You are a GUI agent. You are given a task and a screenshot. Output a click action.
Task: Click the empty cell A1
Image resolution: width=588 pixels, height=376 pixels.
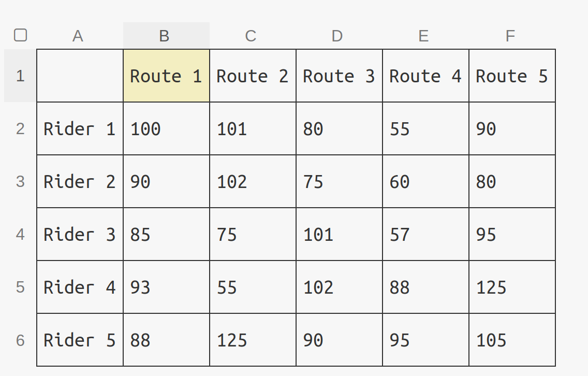click(80, 76)
